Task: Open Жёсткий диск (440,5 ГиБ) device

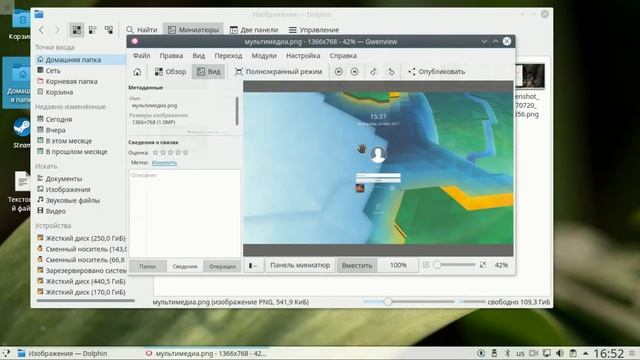Action: click(x=81, y=281)
